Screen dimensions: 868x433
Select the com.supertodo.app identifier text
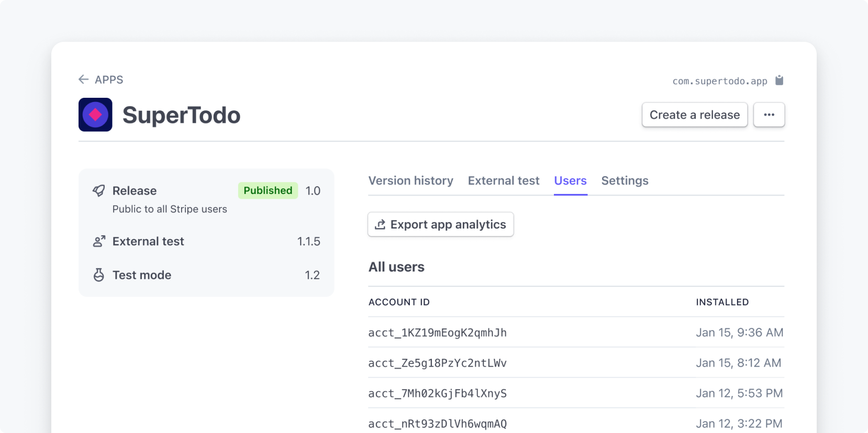pyautogui.click(x=720, y=81)
